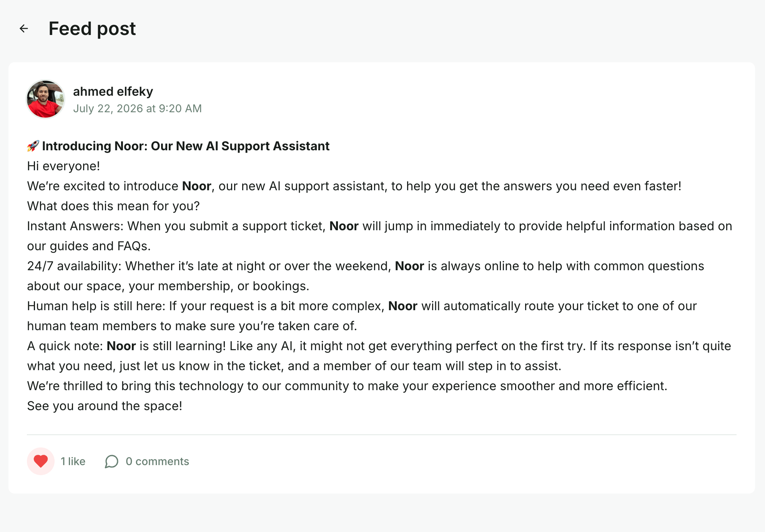Click bold 'Noor' in the 'excited to introduce' sentence

(x=197, y=186)
